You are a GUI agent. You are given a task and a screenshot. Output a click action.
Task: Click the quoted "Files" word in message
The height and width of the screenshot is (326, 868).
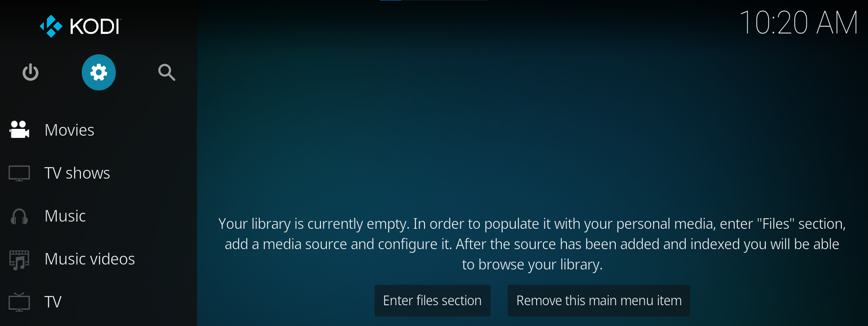775,224
